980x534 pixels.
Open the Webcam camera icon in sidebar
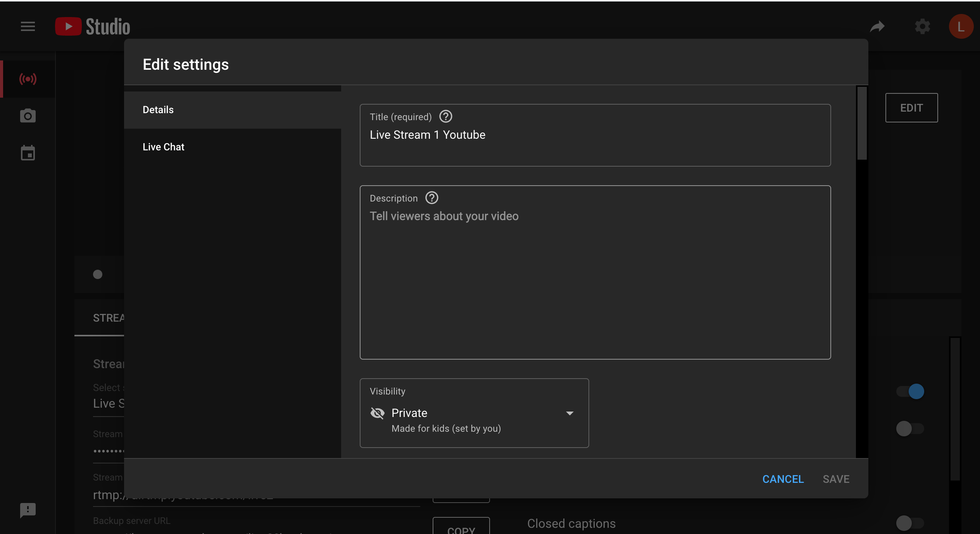point(28,116)
